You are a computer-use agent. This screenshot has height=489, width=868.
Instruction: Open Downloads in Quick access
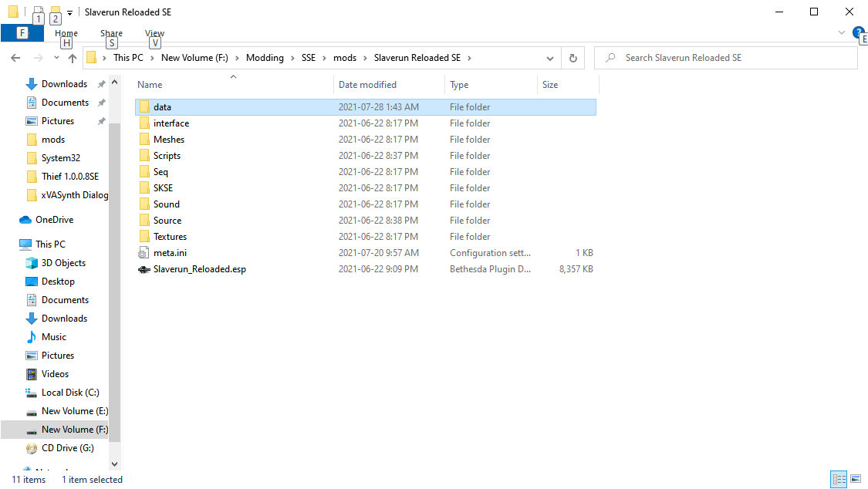click(64, 84)
